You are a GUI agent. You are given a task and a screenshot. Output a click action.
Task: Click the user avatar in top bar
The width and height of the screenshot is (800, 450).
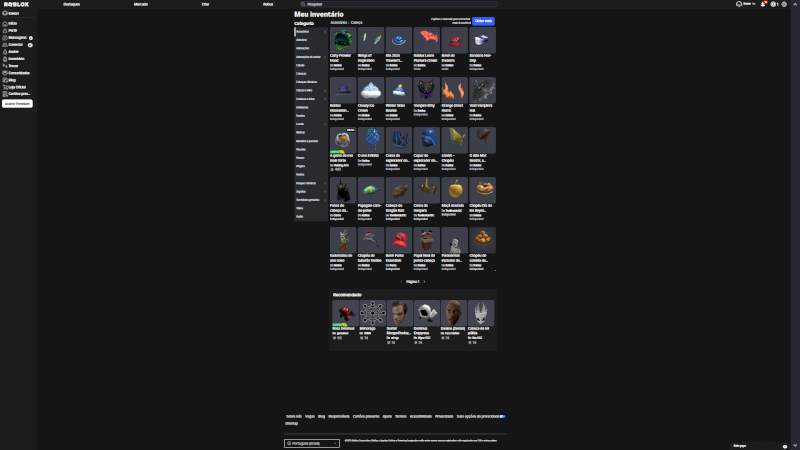739,4
